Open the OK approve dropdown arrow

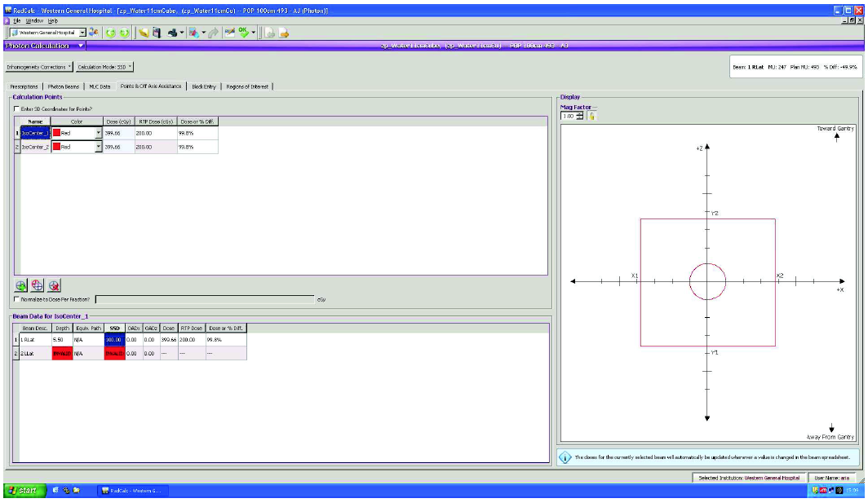click(253, 33)
